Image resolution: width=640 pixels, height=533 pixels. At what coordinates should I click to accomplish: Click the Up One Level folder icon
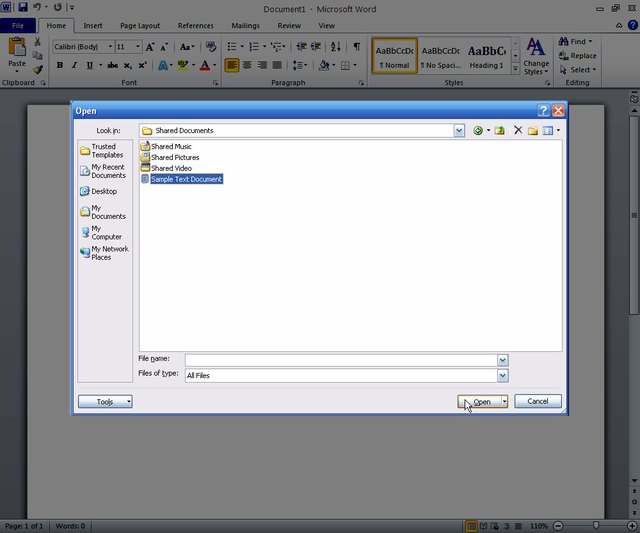click(x=499, y=131)
